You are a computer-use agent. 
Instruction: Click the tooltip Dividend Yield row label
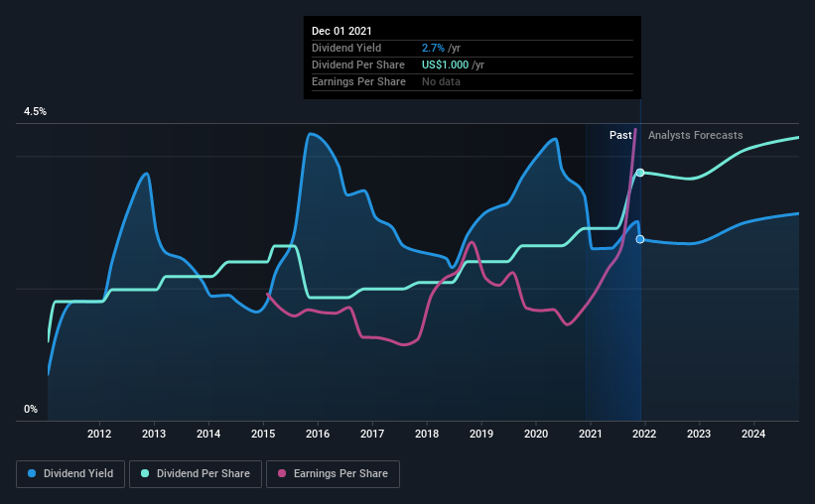click(x=346, y=48)
